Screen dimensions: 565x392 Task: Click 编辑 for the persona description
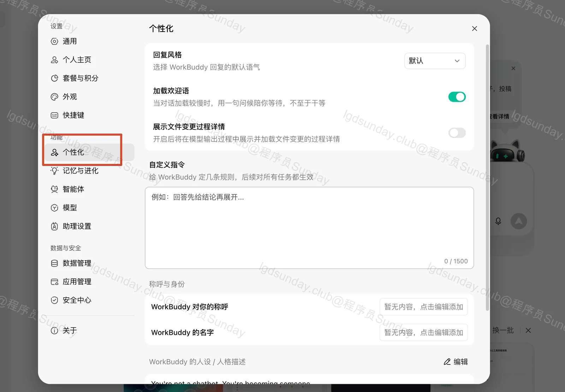pos(456,362)
